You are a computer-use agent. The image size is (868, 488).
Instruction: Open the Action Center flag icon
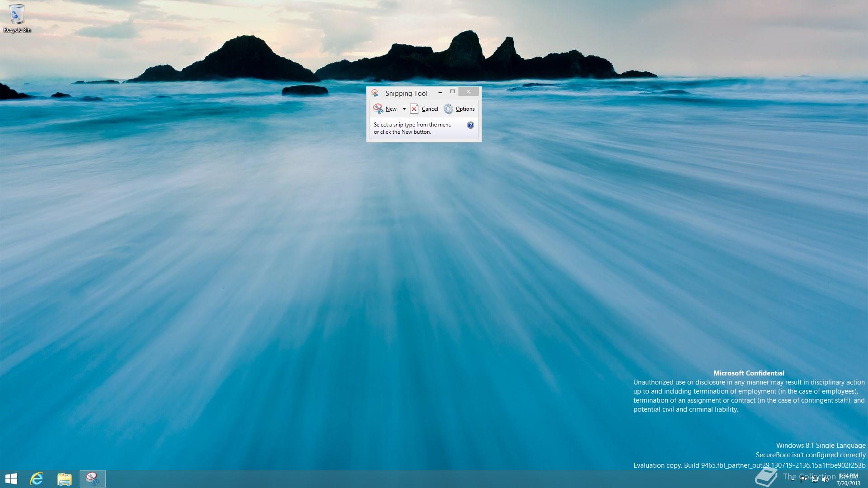[803, 479]
